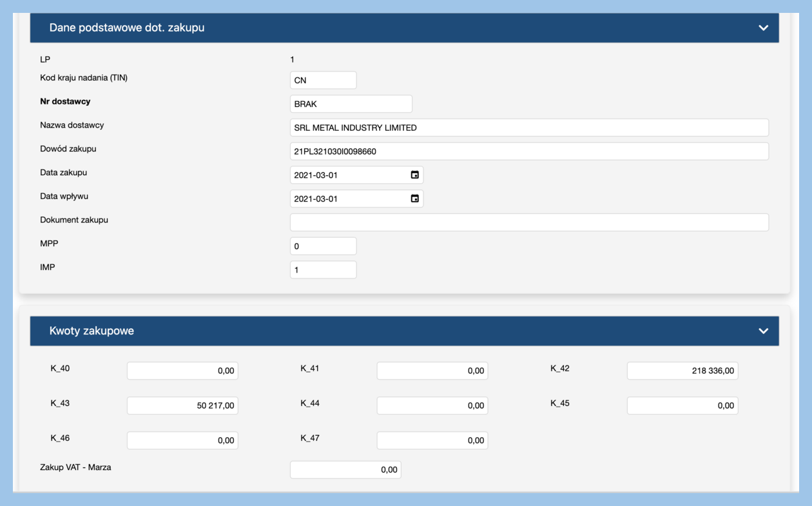This screenshot has height=506, width=812.
Task: Edit the K_41 amount field
Action: coord(432,371)
